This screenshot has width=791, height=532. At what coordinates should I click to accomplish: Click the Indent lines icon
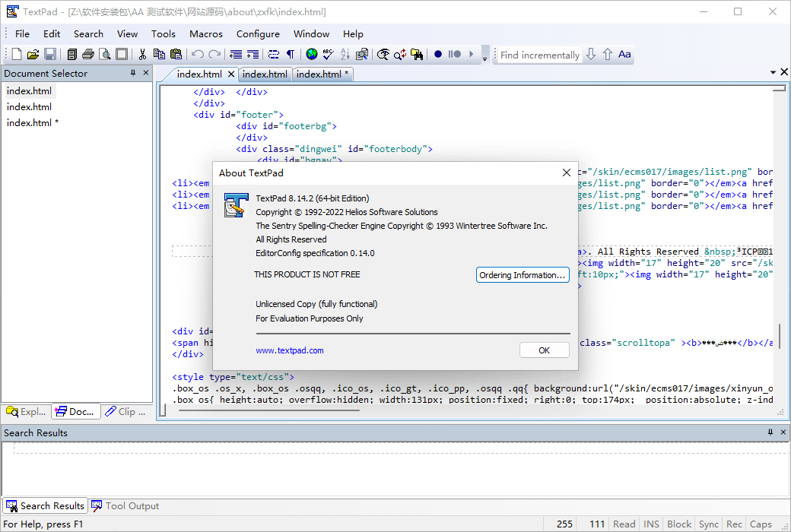[x=253, y=54]
